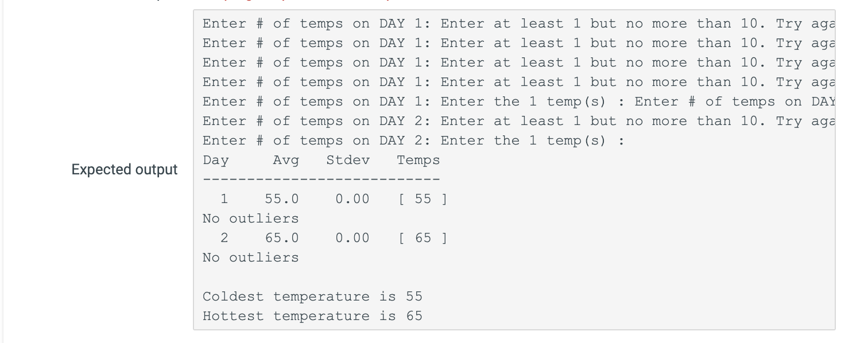The image size is (868, 343).
Task: Click the DAY 1 "Enter the 1 temp(s)" line
Action: click(x=517, y=102)
